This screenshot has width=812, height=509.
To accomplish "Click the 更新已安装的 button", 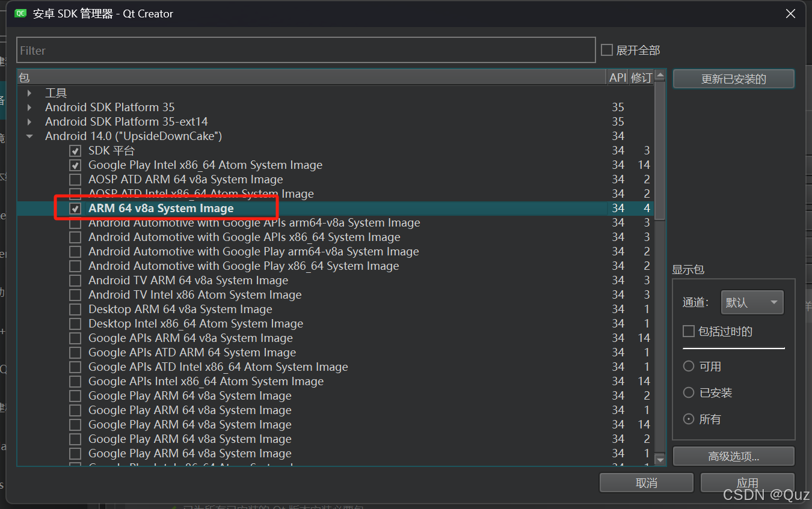I will [733, 79].
